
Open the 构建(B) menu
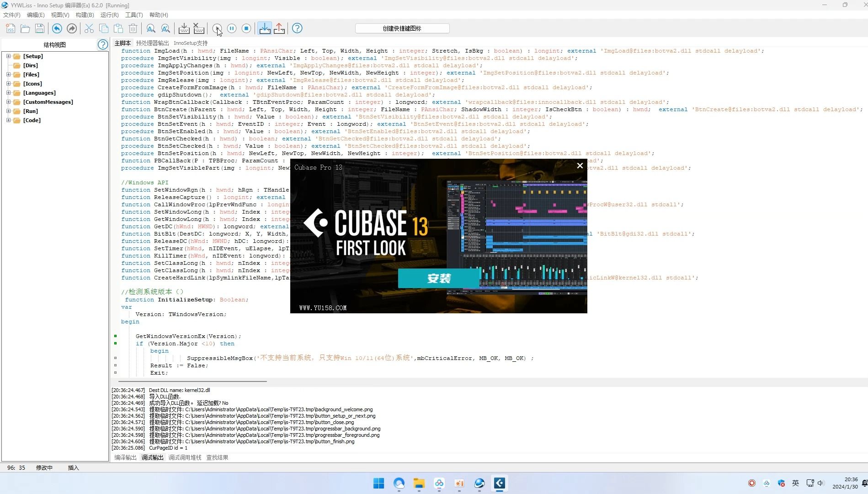[85, 15]
